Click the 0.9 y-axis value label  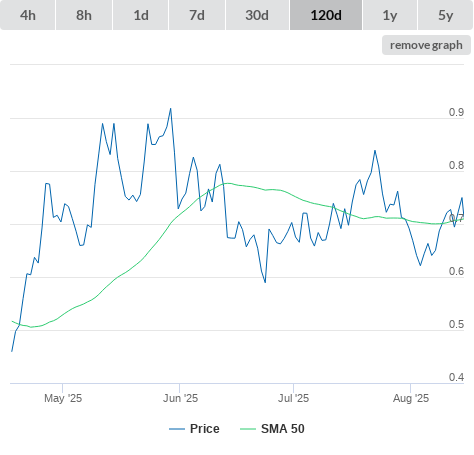click(456, 112)
